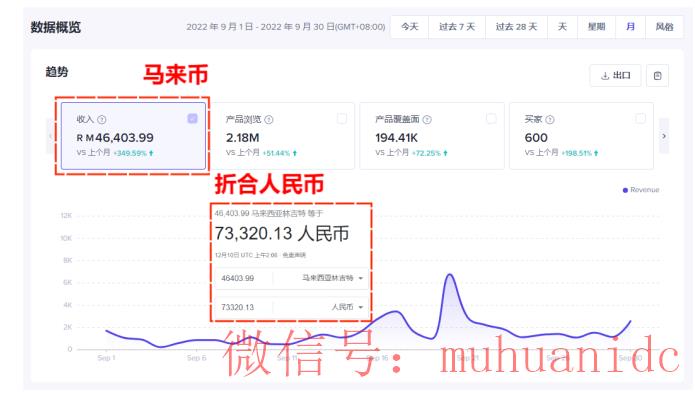Viewport: 695px width, 393px height.
Task: Click the 2.18M product views value
Action: (242, 138)
